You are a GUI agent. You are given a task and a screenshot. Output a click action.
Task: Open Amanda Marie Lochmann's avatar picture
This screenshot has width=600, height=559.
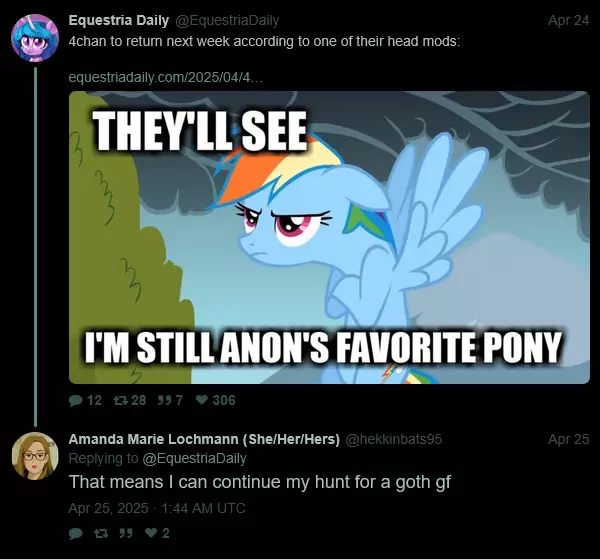(x=35, y=456)
